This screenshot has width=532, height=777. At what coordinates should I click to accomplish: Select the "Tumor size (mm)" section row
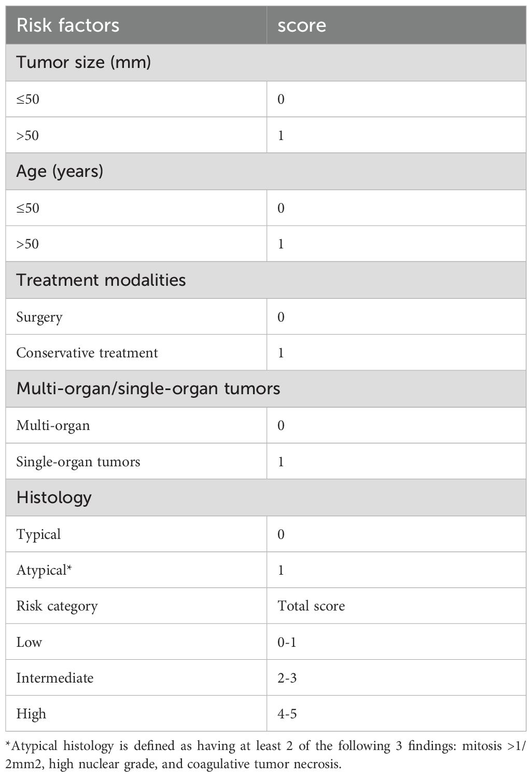tap(84, 62)
